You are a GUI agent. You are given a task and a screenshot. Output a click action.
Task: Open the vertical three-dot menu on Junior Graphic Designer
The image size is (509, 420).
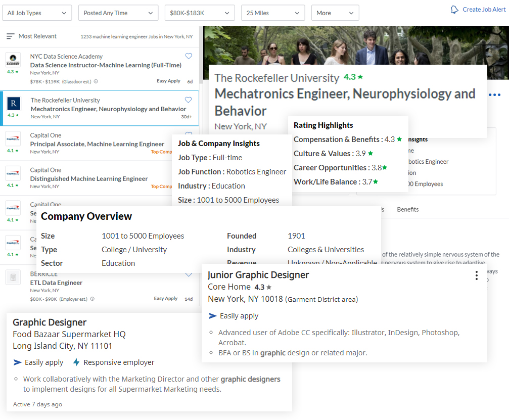pos(476,275)
